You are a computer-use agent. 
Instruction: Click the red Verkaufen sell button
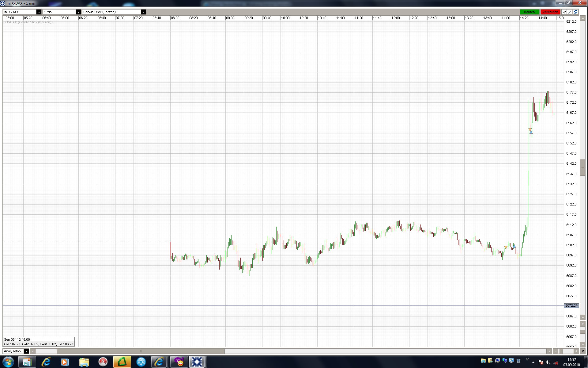pyautogui.click(x=550, y=12)
